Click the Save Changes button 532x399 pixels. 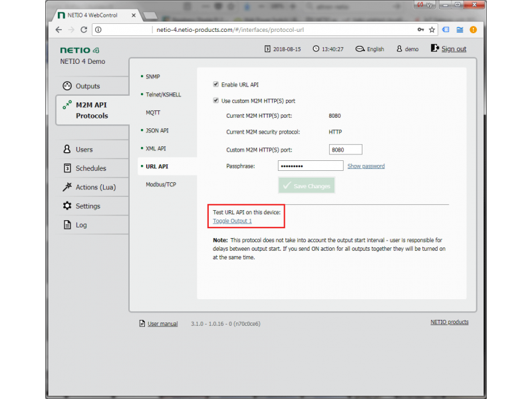(x=307, y=186)
